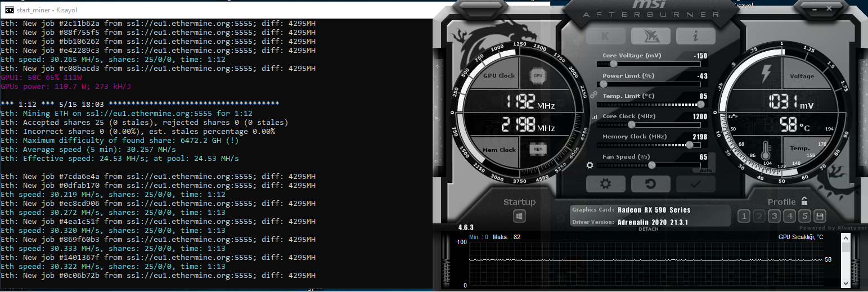The width and height of the screenshot is (868, 292).
Task: Open the information 'i' button
Action: (696, 36)
